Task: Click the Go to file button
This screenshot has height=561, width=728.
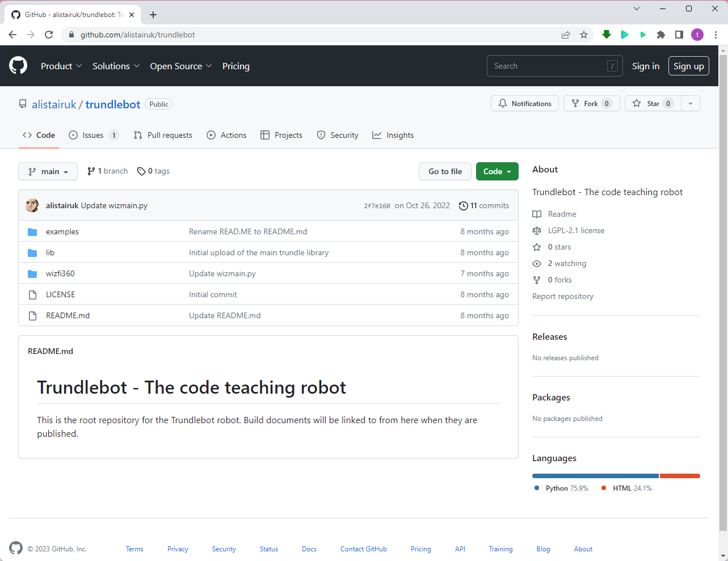Action: click(445, 171)
